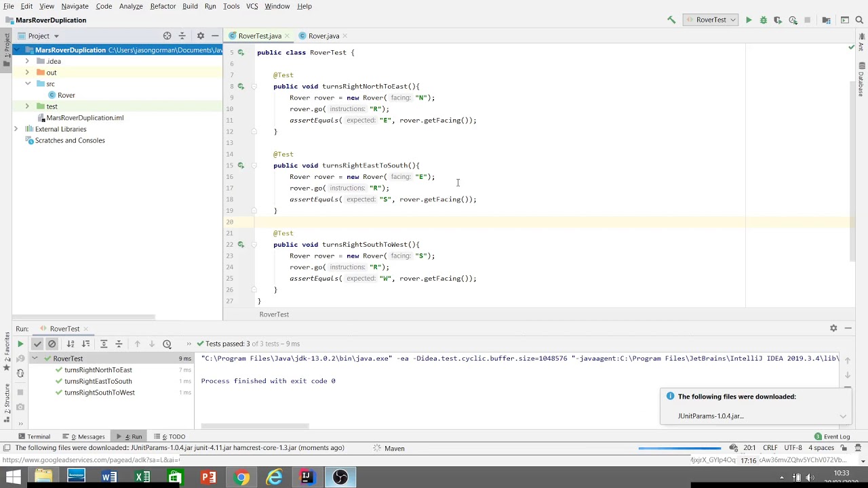Image resolution: width=868 pixels, height=488 pixels.
Task: Click run gutter icon for turnsRightEastToSouth
Action: click(241, 165)
